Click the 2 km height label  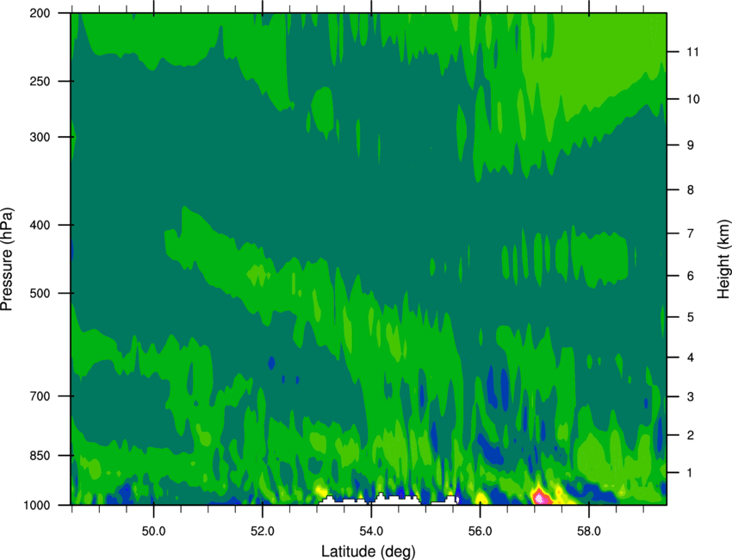[x=691, y=435]
